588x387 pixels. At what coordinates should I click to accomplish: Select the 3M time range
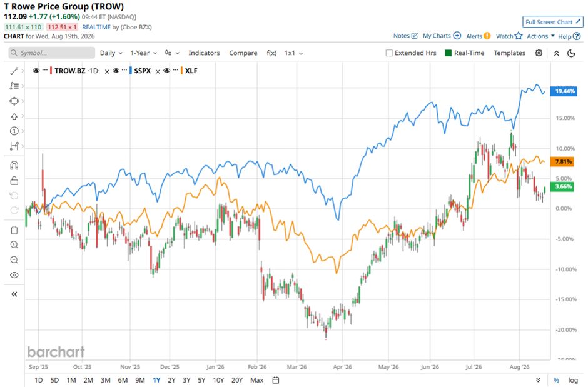(105, 380)
